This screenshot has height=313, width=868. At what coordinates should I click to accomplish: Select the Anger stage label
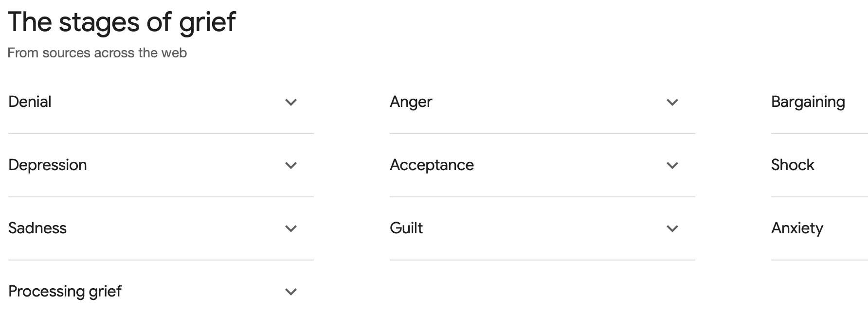click(411, 102)
